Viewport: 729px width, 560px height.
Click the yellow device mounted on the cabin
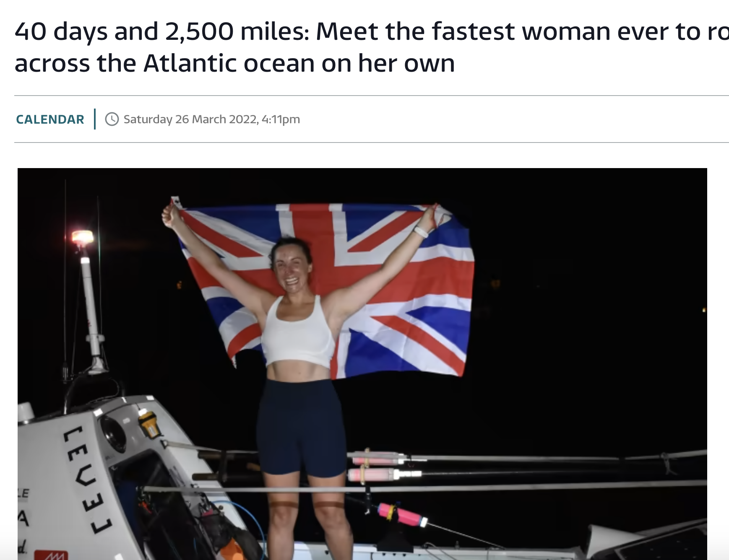pos(150,424)
